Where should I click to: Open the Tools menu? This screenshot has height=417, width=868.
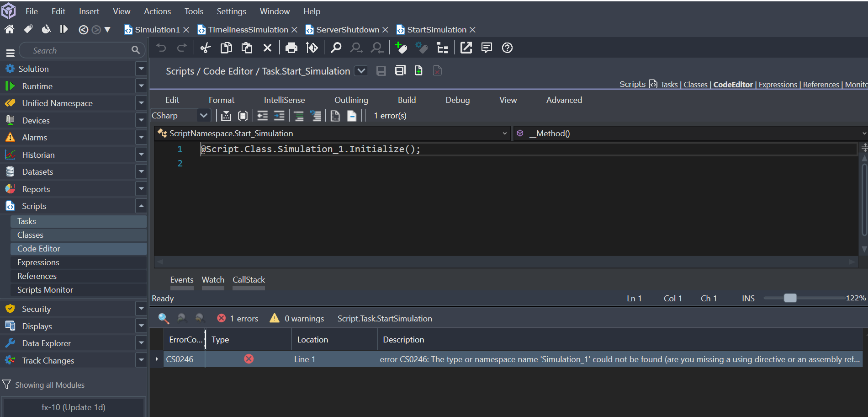[194, 11]
